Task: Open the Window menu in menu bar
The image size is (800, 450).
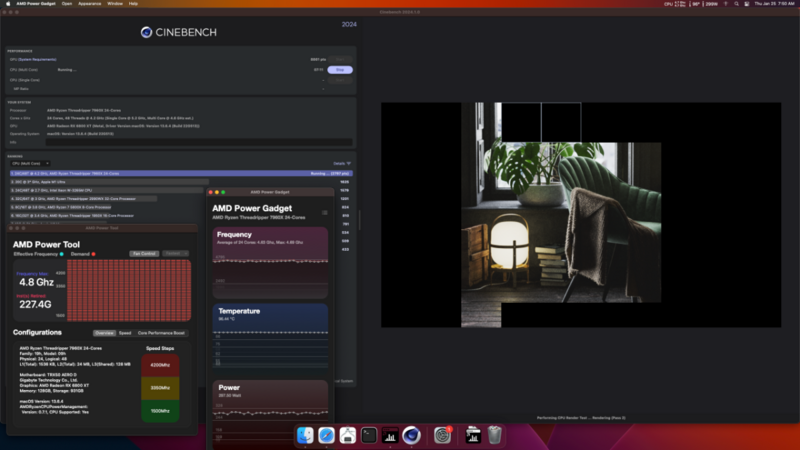Action: 115,4
